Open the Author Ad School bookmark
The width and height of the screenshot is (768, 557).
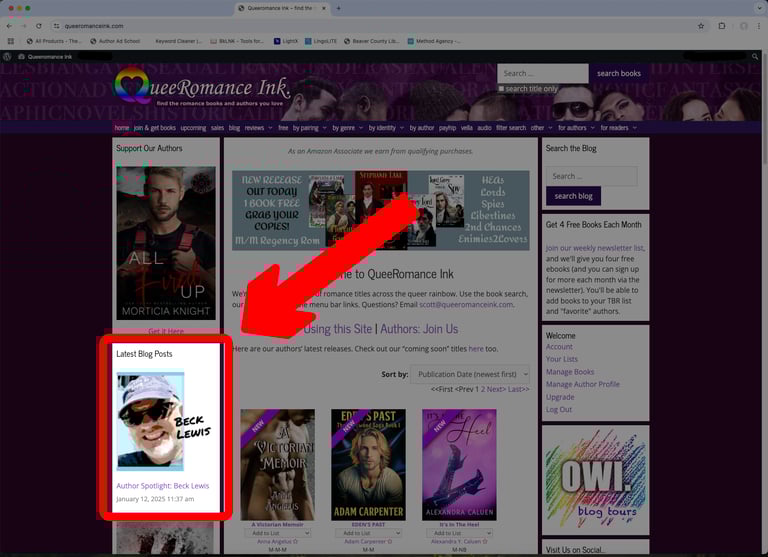tap(115, 41)
